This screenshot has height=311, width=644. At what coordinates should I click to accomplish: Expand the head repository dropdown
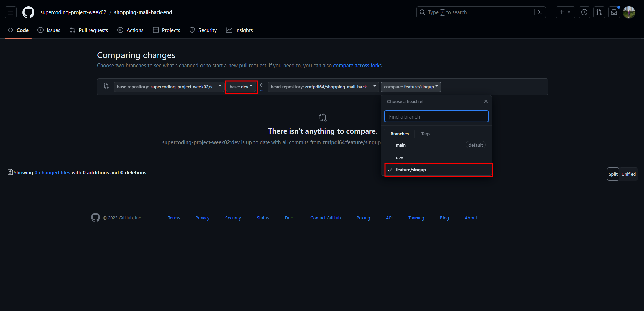pos(323,87)
